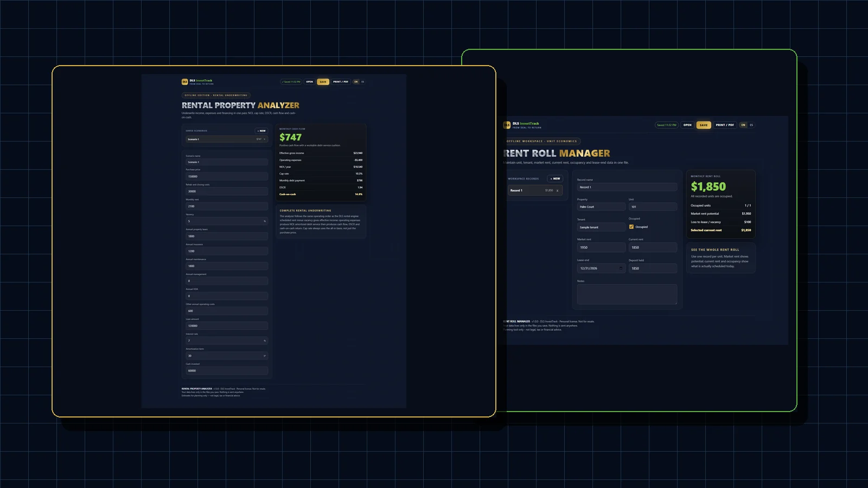The height and width of the screenshot is (488, 868).
Task: Click the Annual insurance field showing 1200
Action: (x=227, y=251)
